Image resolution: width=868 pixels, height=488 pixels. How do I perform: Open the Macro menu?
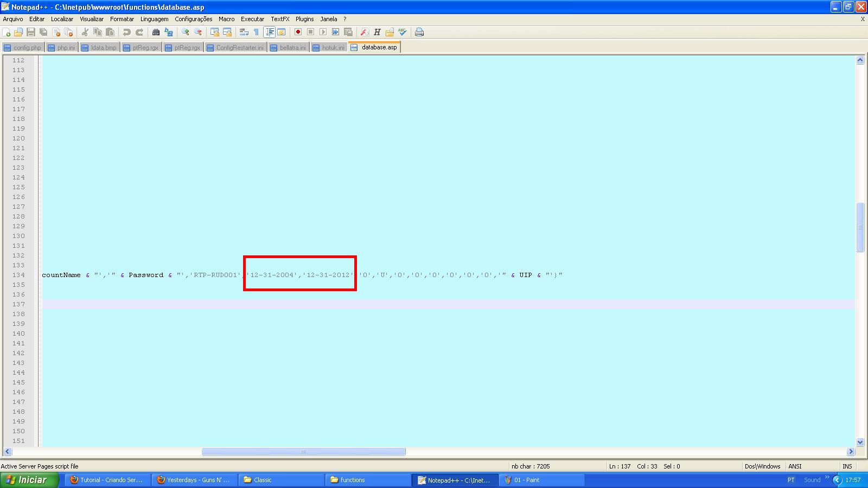click(x=227, y=19)
